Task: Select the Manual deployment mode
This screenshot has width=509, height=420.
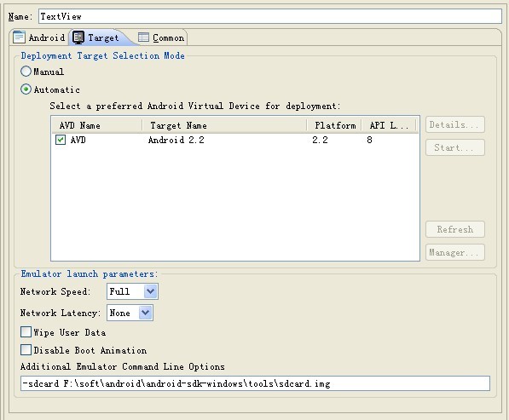Action: point(26,72)
